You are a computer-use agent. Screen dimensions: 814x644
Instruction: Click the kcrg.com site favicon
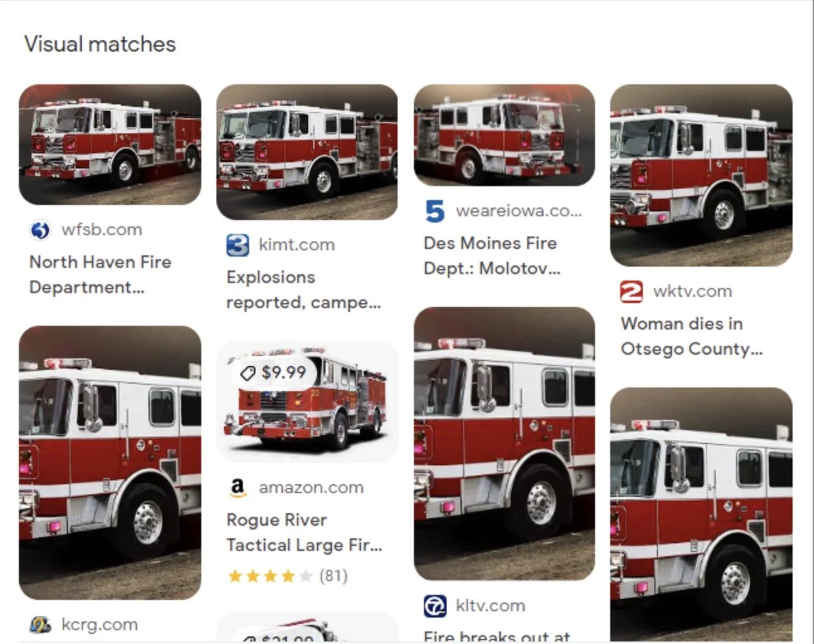click(40, 625)
